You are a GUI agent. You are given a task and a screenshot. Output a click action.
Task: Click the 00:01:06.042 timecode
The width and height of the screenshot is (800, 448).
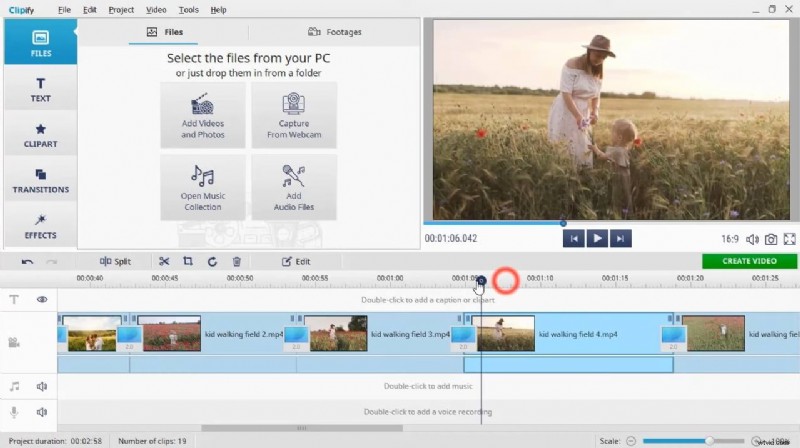[x=451, y=238]
